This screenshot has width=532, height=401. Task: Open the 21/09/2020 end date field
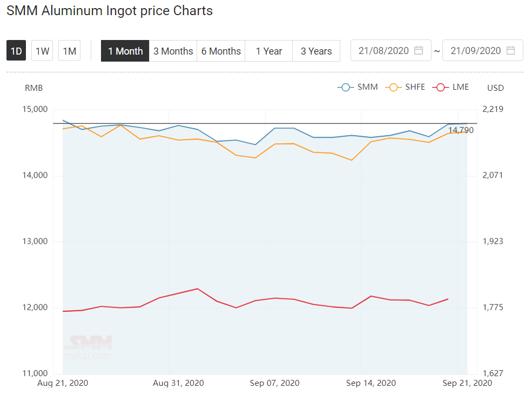tap(483, 50)
